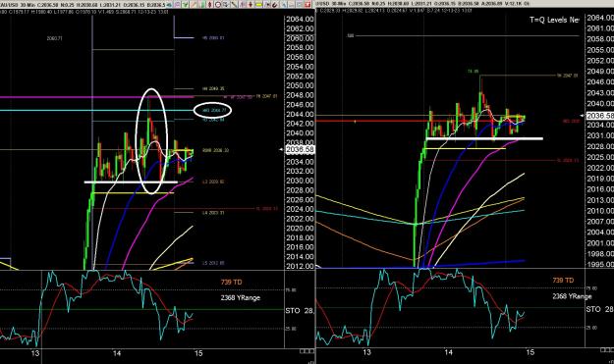Click the 2084.00 price on left axis
The image size is (614, 364).
pyautogui.click(x=300, y=20)
